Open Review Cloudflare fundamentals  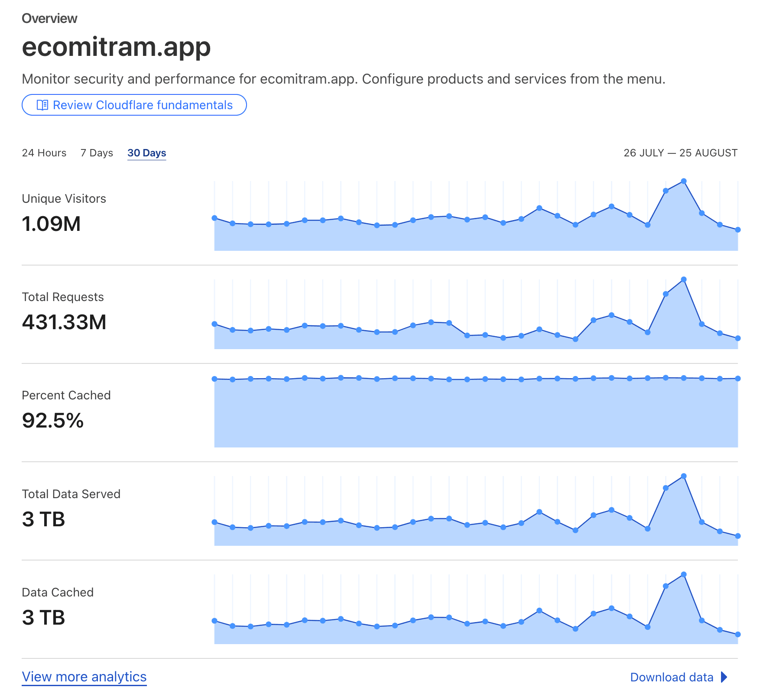click(134, 105)
